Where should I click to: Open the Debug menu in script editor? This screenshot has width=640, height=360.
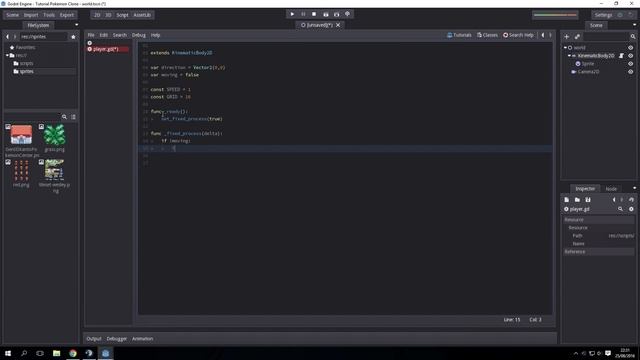139,35
